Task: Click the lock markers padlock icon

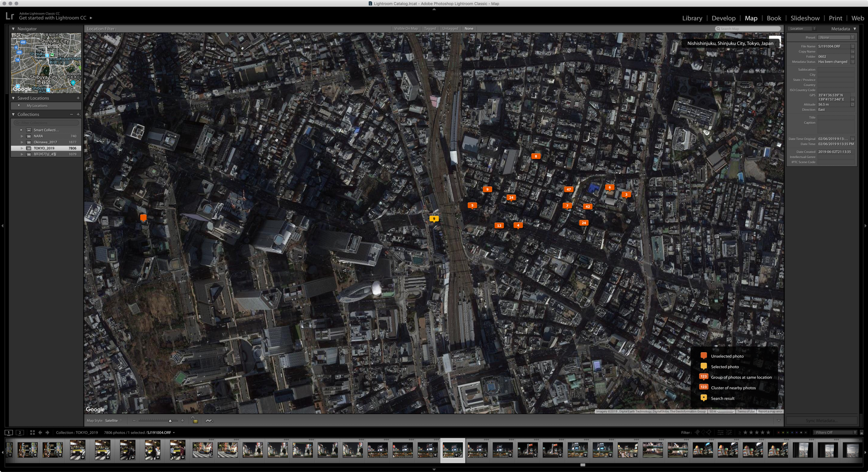Action: coord(194,420)
